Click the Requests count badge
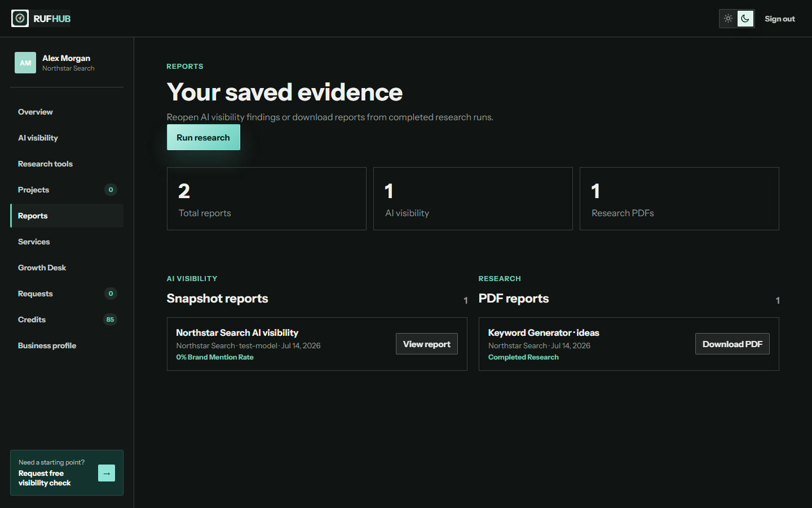This screenshot has width=812, height=508. 111,294
